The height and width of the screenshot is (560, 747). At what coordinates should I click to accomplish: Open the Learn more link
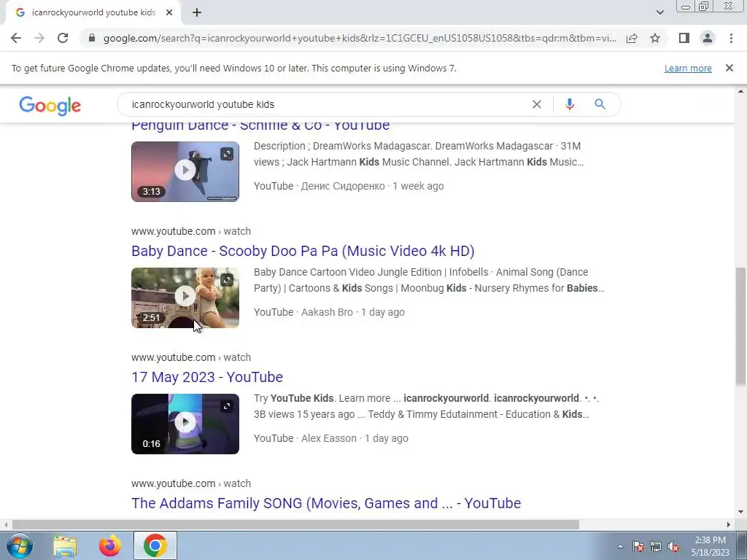point(688,68)
